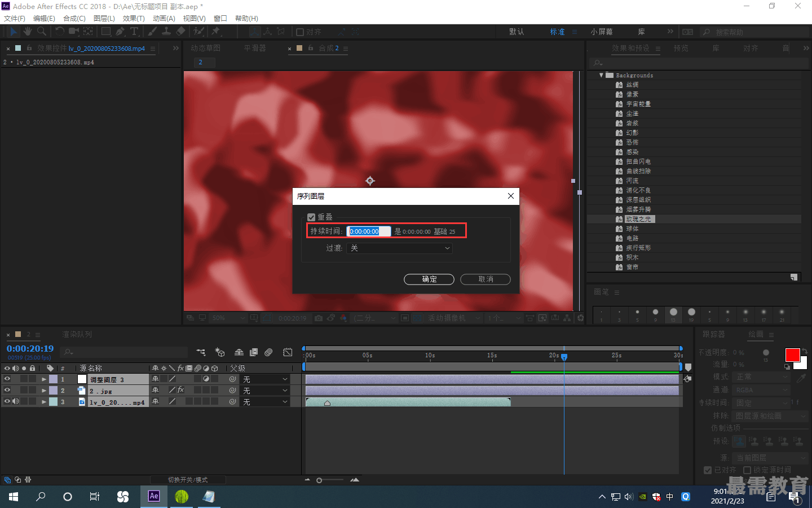Toggle shy layers hiding in timeline
The image size is (812, 508).
coord(239,352)
